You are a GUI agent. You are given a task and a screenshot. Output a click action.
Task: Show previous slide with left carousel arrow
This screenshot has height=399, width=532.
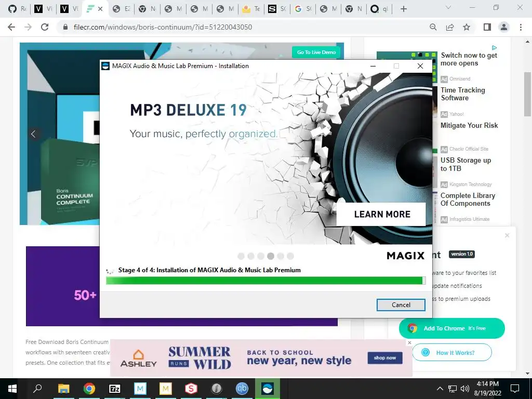33,134
